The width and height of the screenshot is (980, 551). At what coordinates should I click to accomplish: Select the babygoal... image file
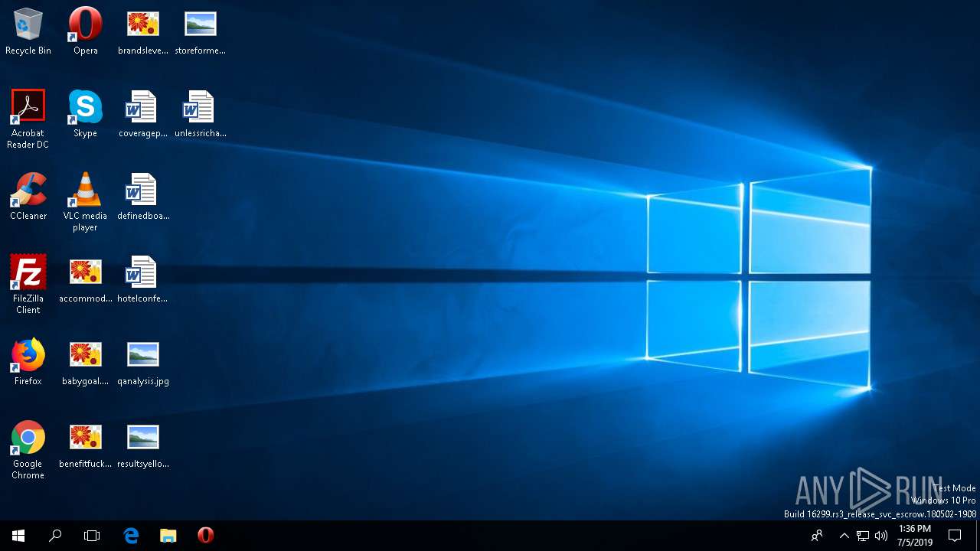click(x=85, y=362)
